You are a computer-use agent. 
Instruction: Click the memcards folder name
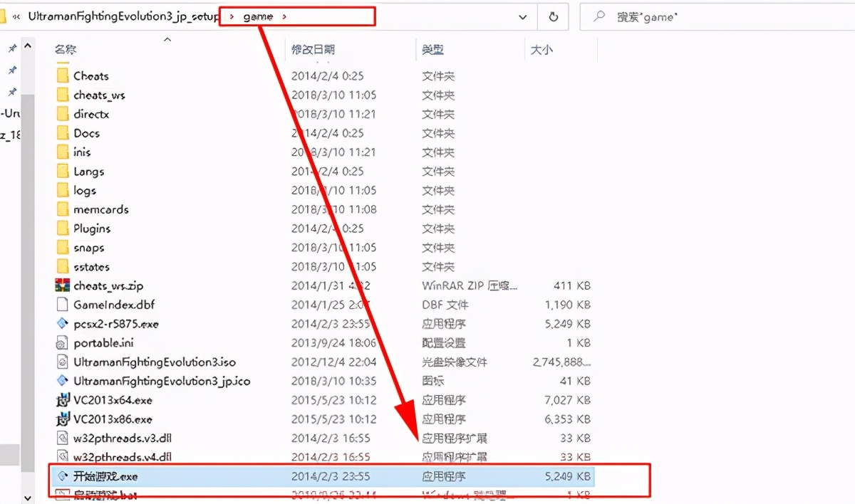pos(101,209)
